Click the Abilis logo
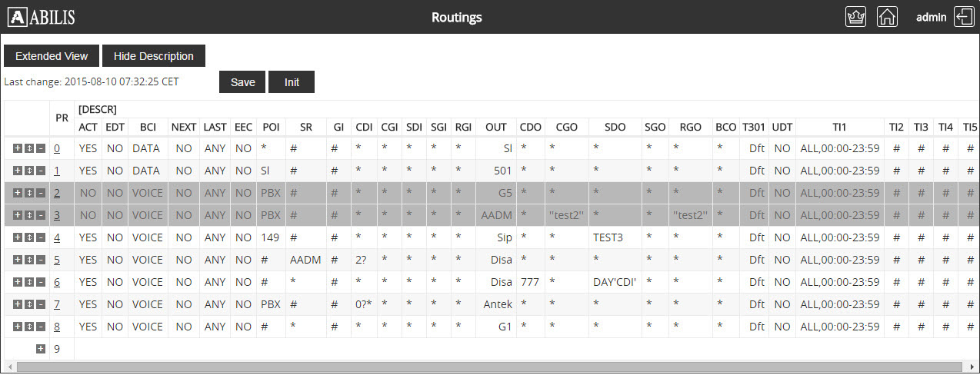 coord(42,17)
